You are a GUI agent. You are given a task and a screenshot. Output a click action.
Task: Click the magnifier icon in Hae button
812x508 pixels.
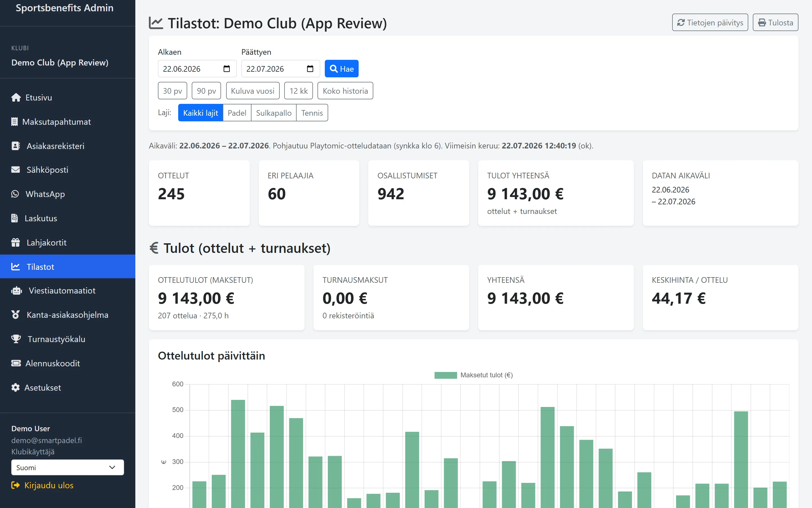tap(334, 69)
